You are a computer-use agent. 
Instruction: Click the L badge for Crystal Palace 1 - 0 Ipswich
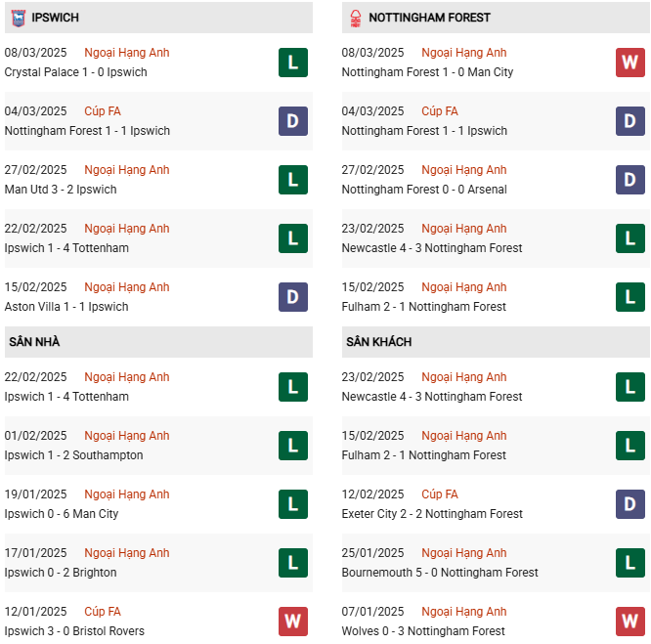click(x=292, y=63)
